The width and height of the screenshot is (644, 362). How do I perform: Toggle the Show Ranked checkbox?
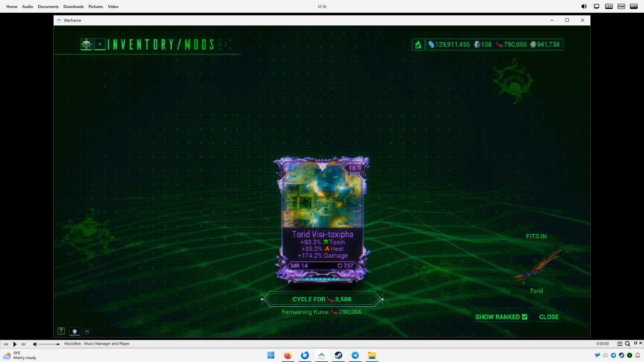pos(525,317)
